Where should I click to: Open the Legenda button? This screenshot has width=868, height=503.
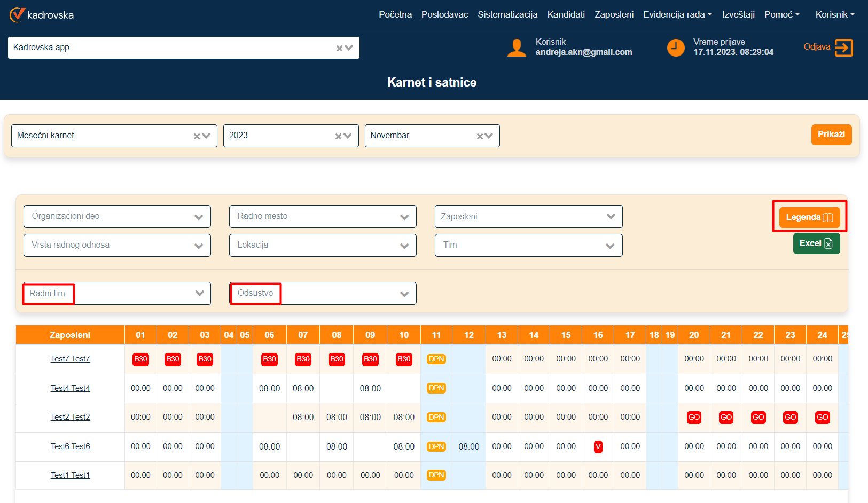click(x=809, y=217)
